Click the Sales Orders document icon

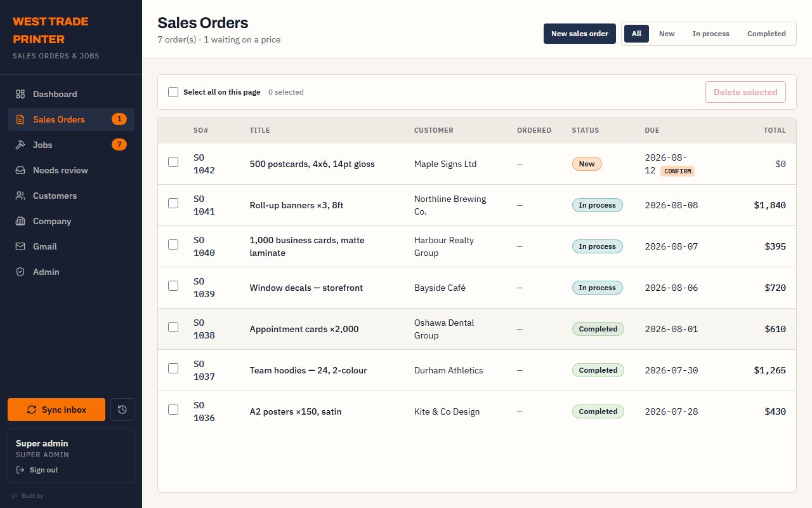point(20,119)
